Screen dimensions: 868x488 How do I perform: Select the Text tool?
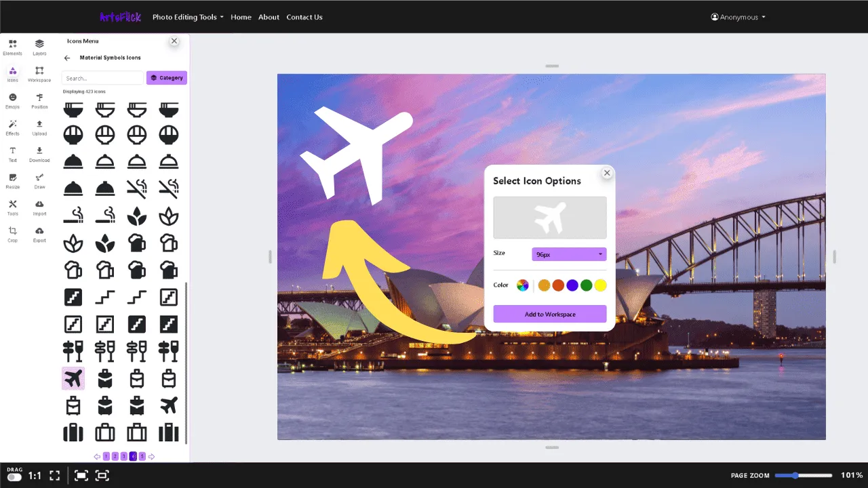tap(12, 155)
